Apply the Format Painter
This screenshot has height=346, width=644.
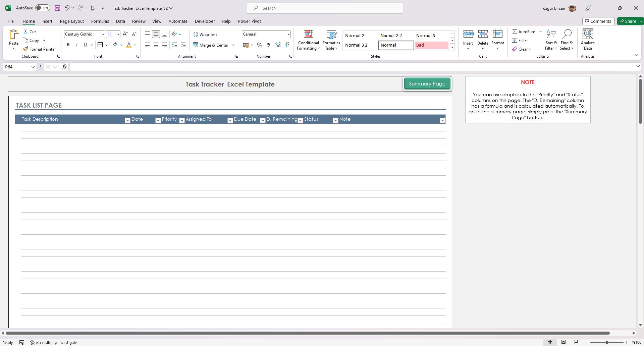[39, 49]
